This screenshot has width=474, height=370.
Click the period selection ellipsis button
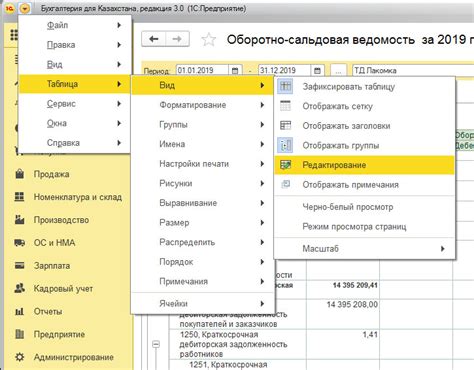tap(338, 71)
